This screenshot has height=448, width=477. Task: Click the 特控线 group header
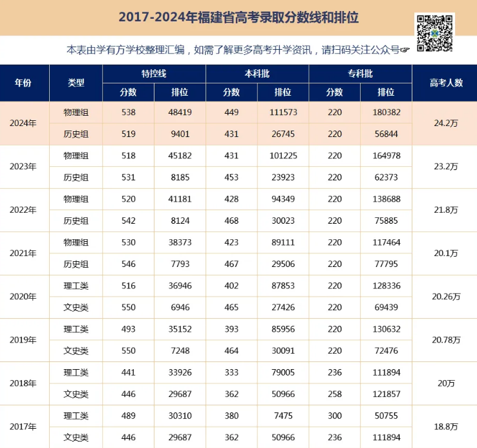pyautogui.click(x=154, y=74)
